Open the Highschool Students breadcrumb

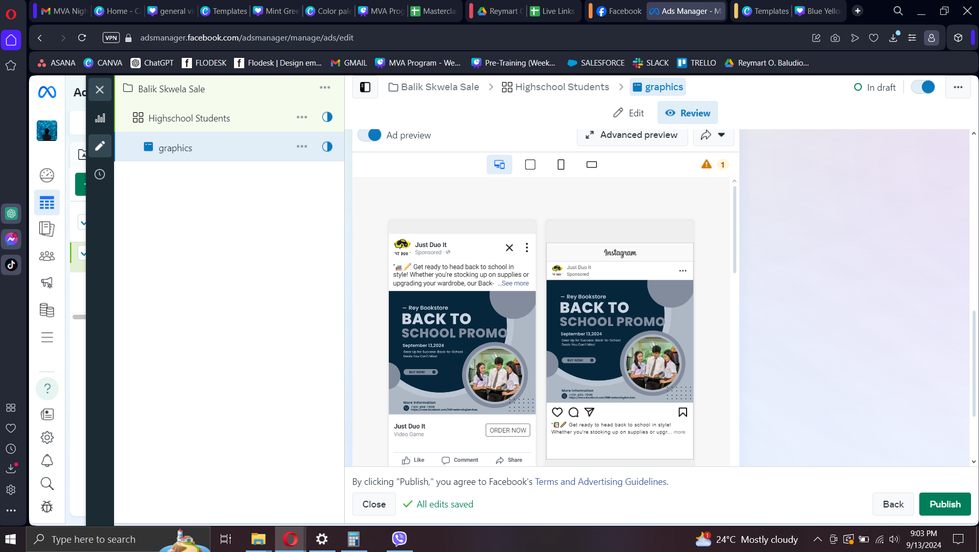[556, 87]
